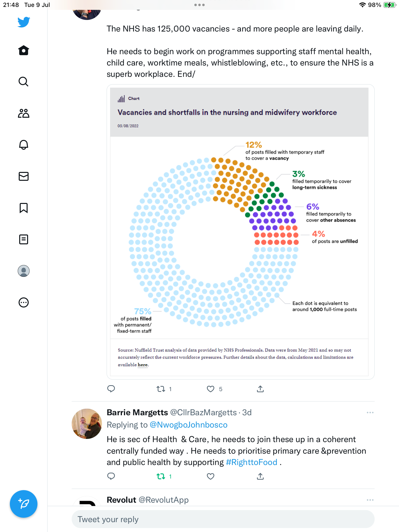Open the #RighttoFood hashtag
The image size is (399, 532).
click(x=251, y=462)
